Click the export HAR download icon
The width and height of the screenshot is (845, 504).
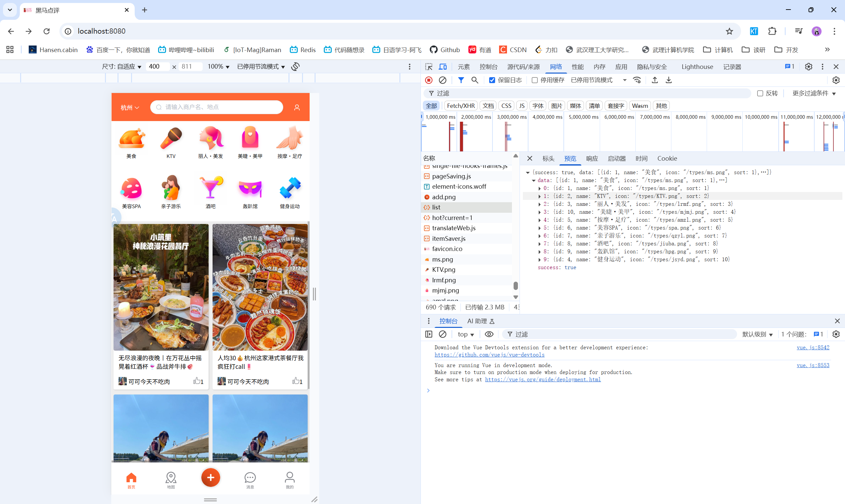point(668,80)
